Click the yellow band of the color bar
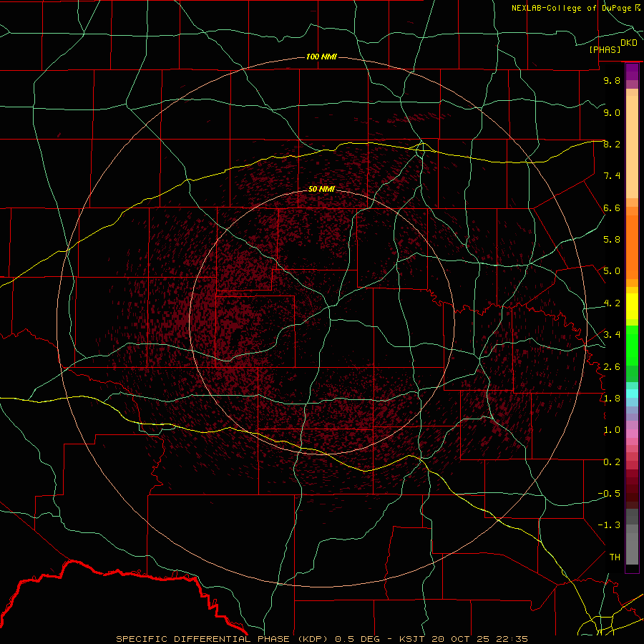 632,306
